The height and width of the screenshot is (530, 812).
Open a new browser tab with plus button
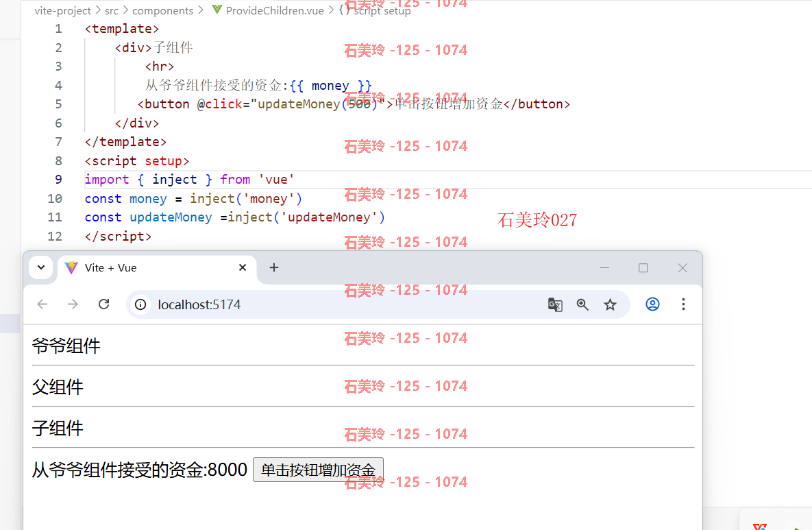274,267
